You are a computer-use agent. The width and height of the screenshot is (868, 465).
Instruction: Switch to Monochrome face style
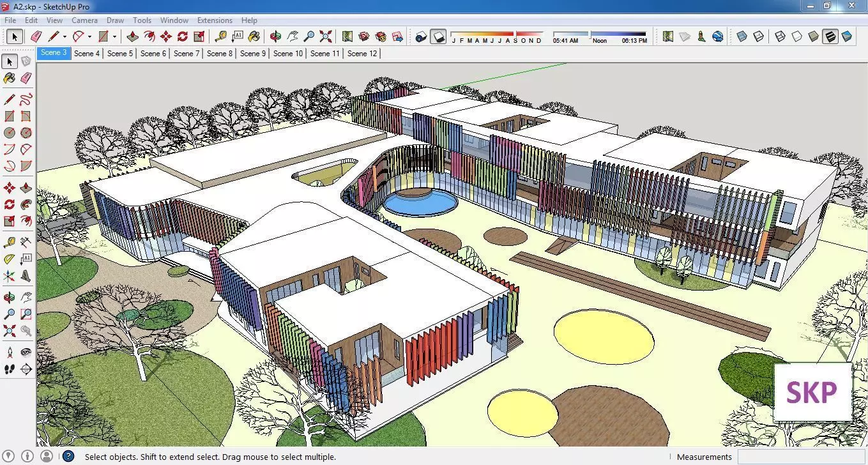(846, 36)
